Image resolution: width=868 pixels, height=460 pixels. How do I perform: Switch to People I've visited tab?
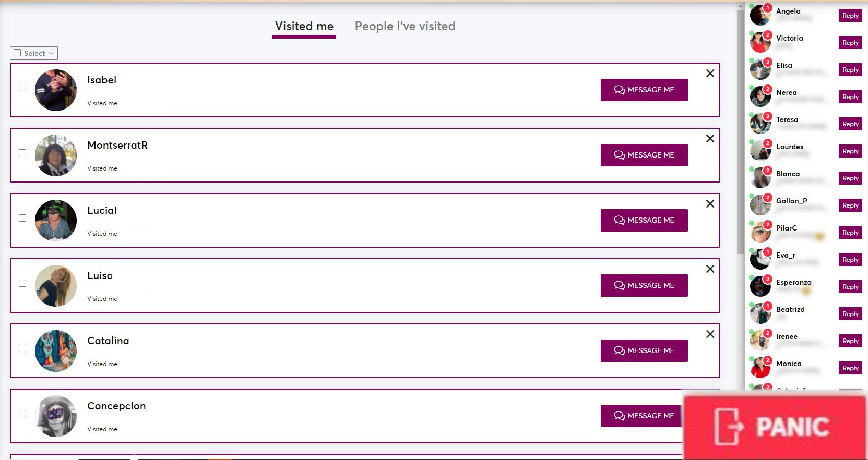point(405,26)
